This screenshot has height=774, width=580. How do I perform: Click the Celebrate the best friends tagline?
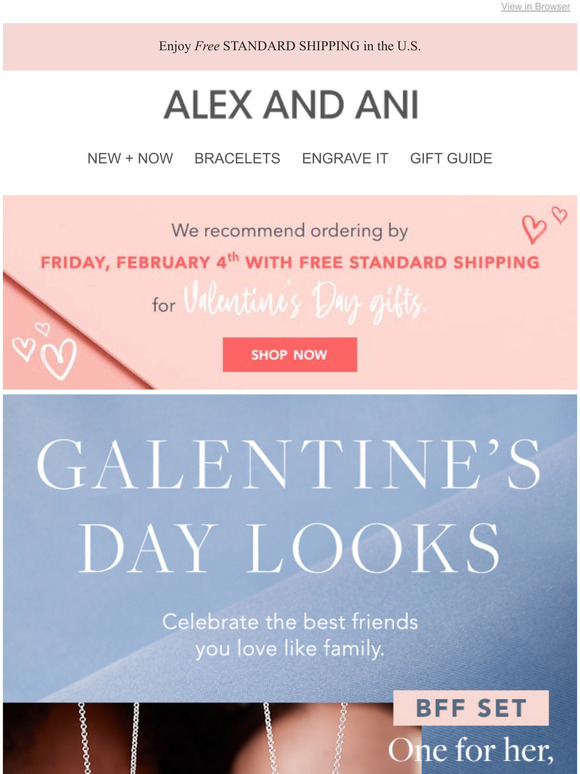click(x=290, y=636)
